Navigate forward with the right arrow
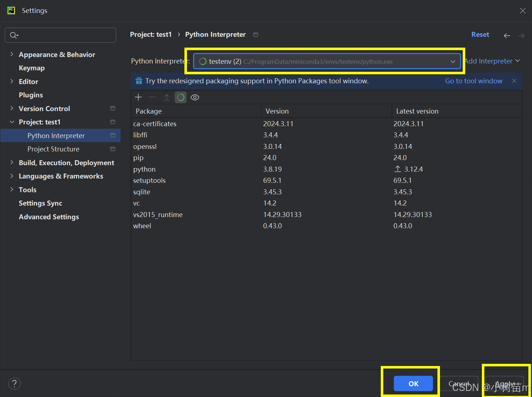This screenshot has height=397, width=532. coord(521,35)
